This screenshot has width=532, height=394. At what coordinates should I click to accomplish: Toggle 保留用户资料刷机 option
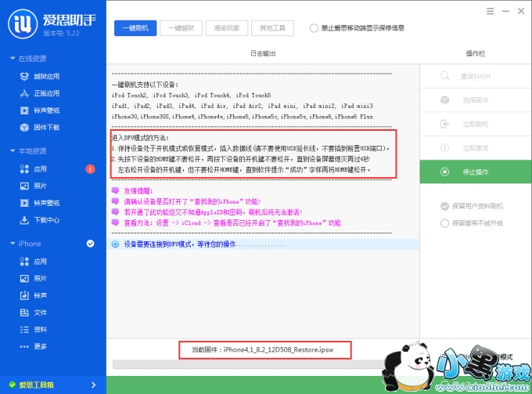[444, 206]
